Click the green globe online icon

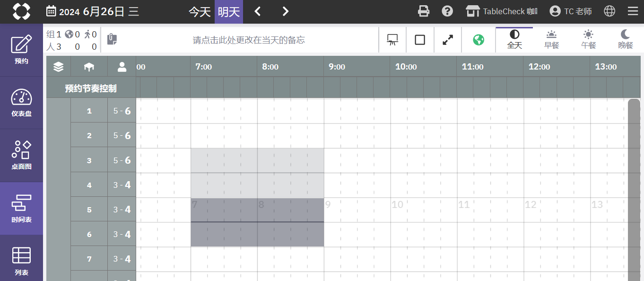tap(479, 40)
